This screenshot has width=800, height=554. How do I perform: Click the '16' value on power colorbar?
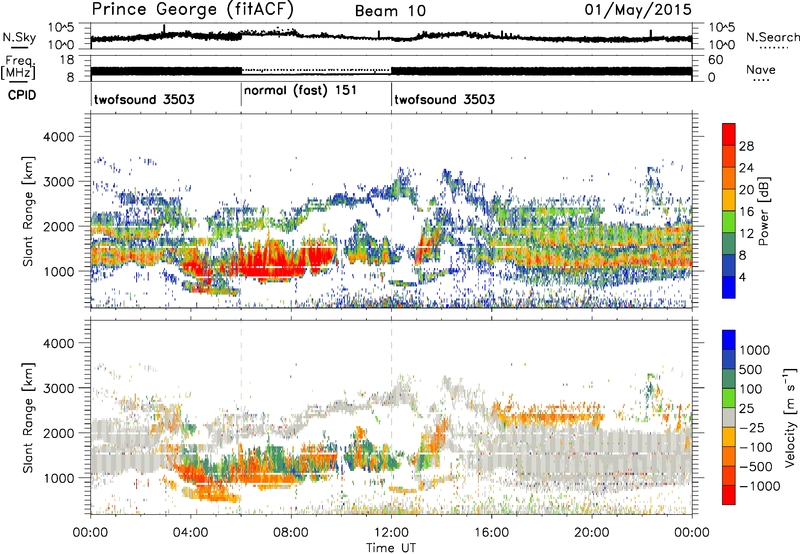coord(746,212)
